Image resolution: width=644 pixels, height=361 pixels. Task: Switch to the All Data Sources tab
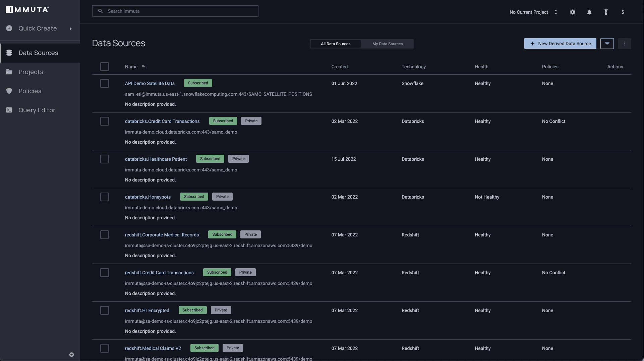click(336, 44)
